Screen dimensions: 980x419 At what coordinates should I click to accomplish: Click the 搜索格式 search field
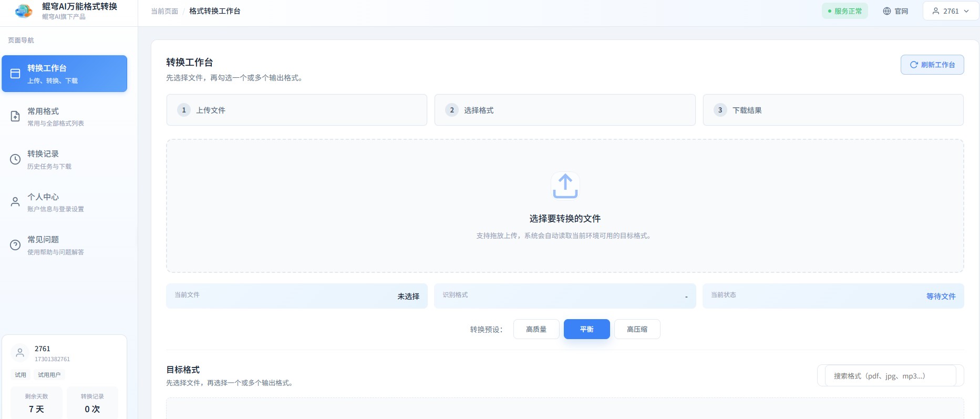(891, 376)
